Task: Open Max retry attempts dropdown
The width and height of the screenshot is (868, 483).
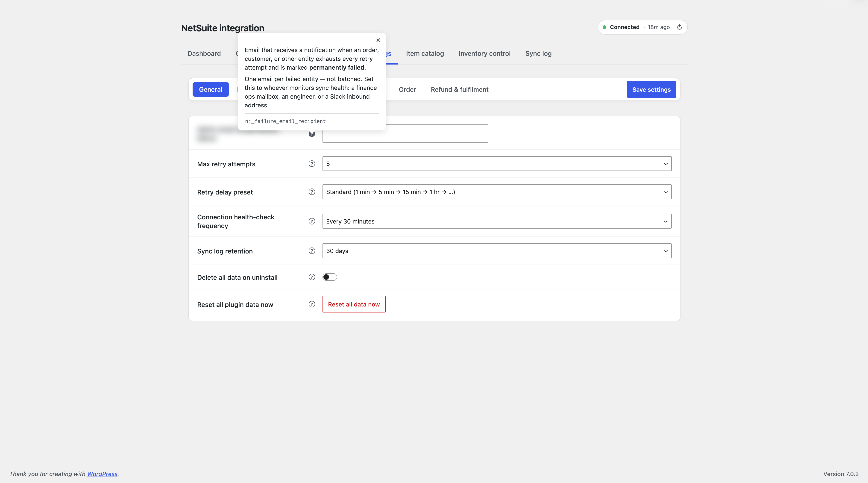Action: (497, 164)
